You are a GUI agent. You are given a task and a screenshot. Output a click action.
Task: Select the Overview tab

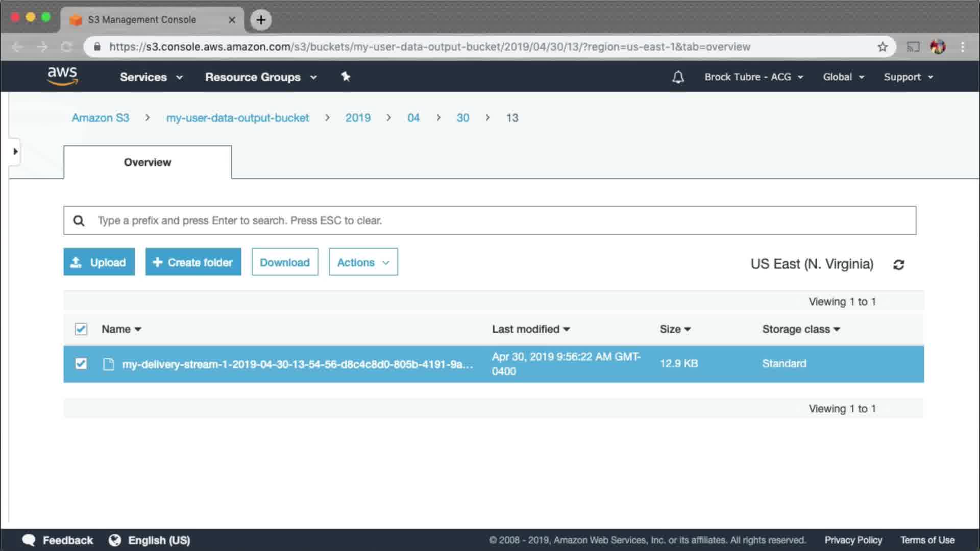tap(148, 162)
